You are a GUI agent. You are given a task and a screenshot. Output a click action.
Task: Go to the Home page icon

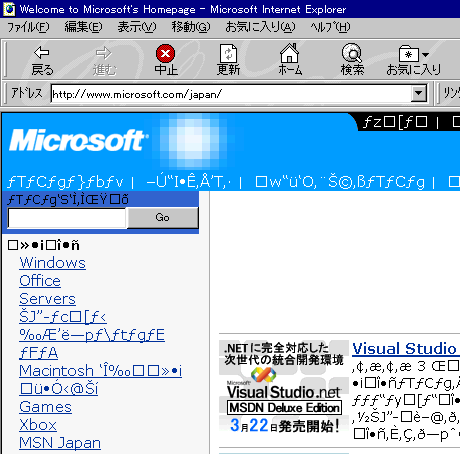coord(289,53)
